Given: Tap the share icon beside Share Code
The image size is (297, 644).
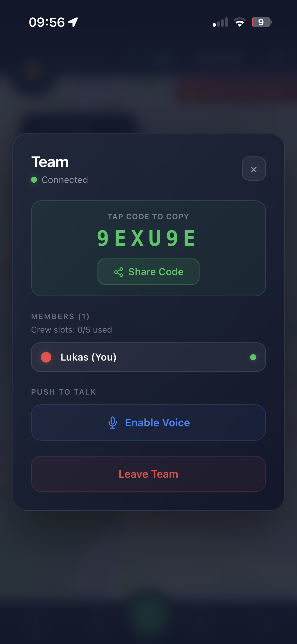Looking at the screenshot, I should pos(119,272).
